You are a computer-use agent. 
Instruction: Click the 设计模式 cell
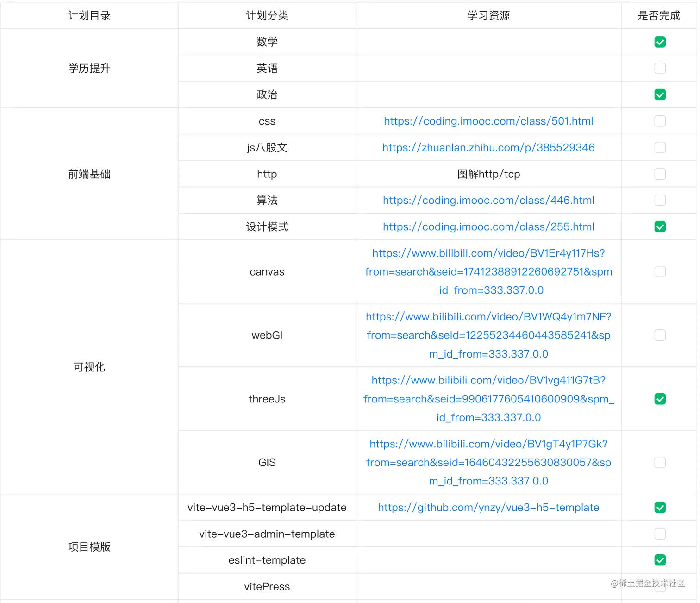point(267,227)
